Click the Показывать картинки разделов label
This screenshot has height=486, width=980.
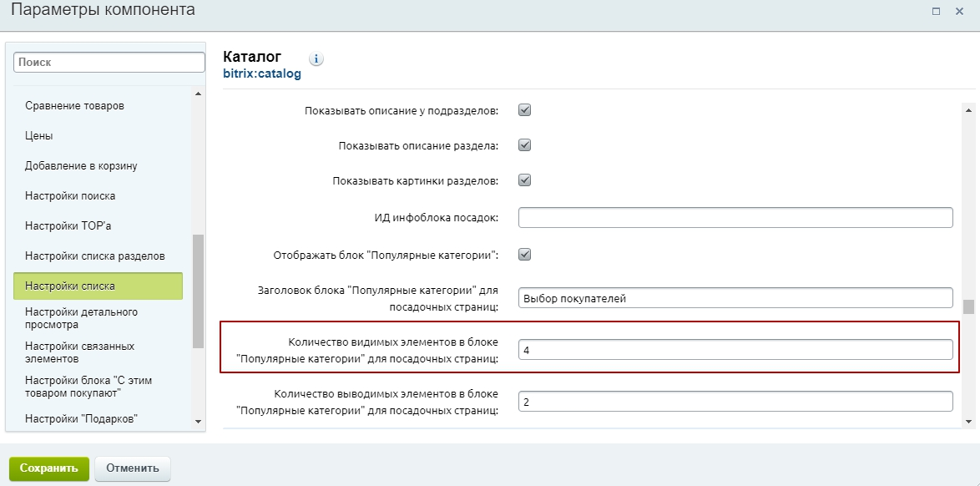click(416, 180)
